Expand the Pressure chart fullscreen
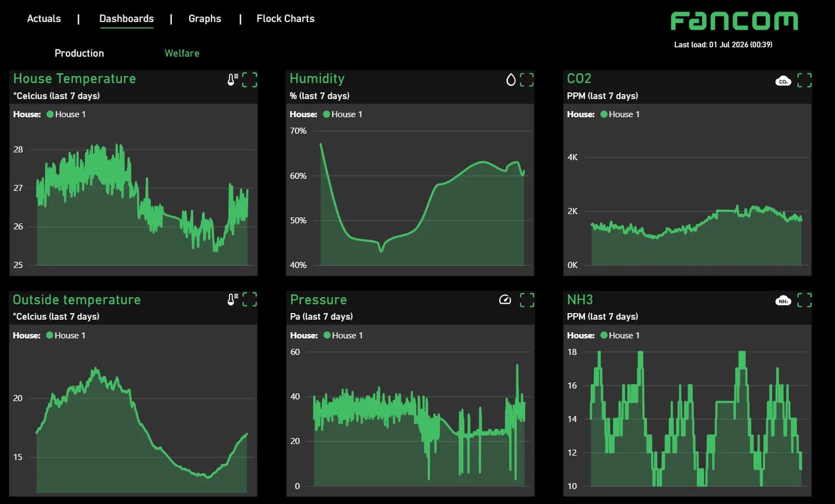The height and width of the screenshot is (504, 835). tap(527, 300)
